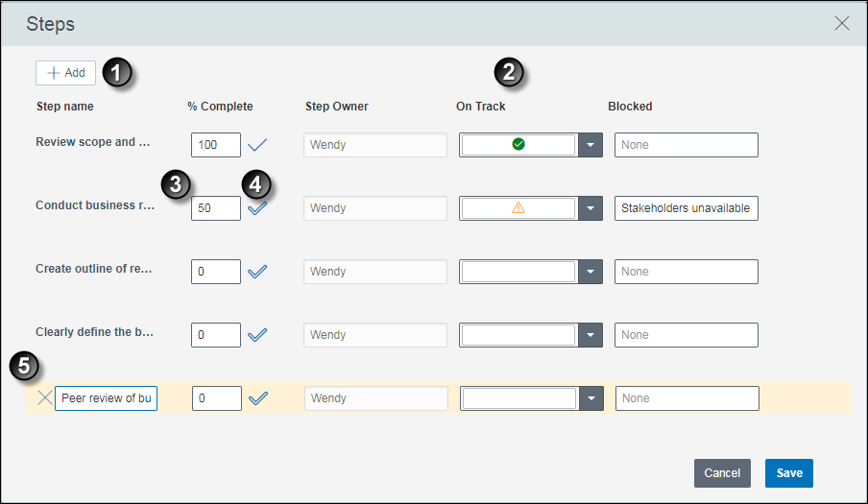
Task: Cancel the step changes
Action: (722, 473)
